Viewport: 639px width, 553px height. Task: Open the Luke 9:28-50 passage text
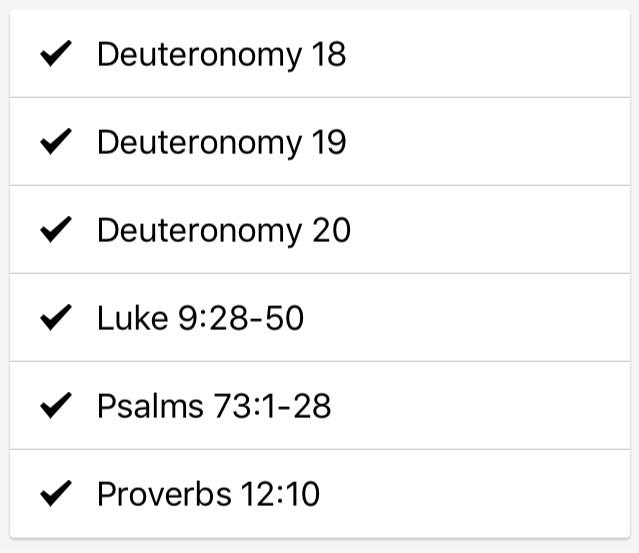coord(200,318)
